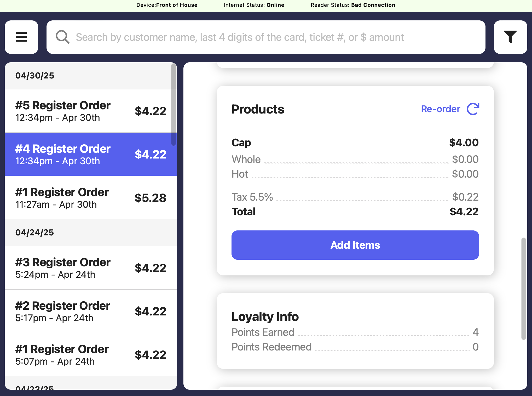Click the order list scrollbar

174,105
